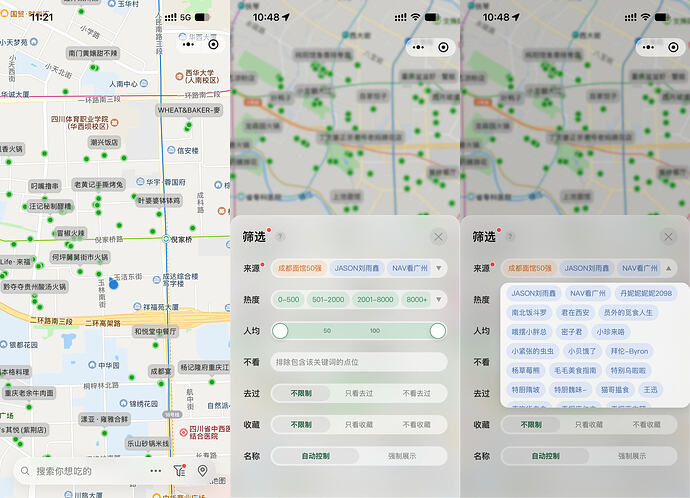This screenshot has height=498, width=690.
Task: Click right handle of 人均 price slider
Action: click(x=437, y=331)
